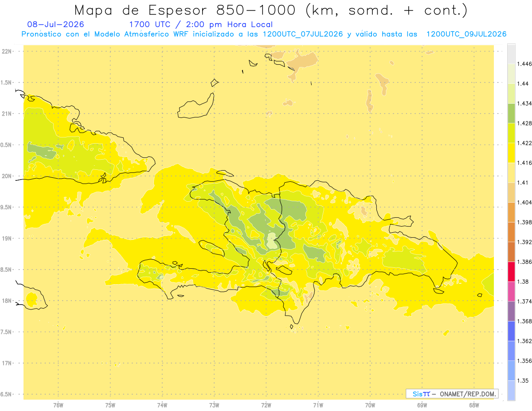Click the longitude label '76W'
532x411 pixels.
coord(58,405)
